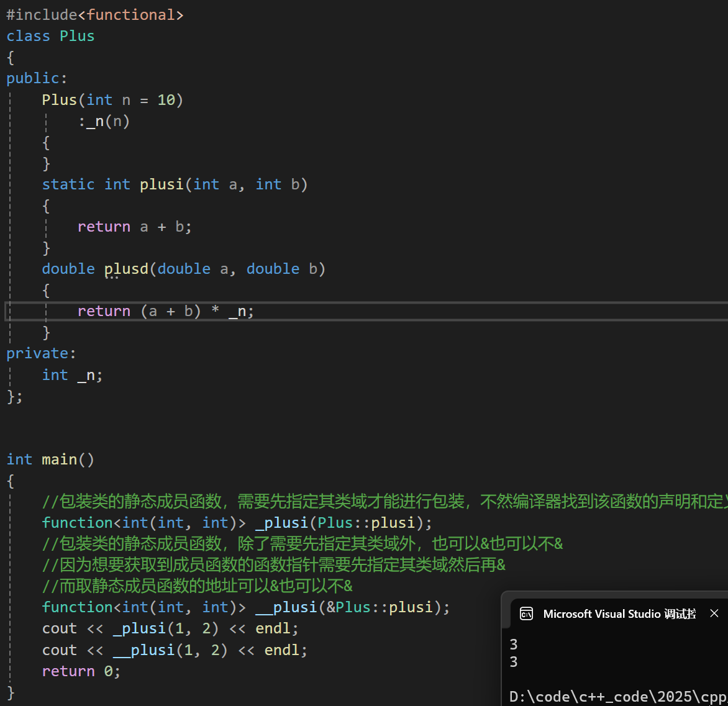
Task: Close the Microsoft Visual Studio debug console tab
Action: click(x=714, y=613)
